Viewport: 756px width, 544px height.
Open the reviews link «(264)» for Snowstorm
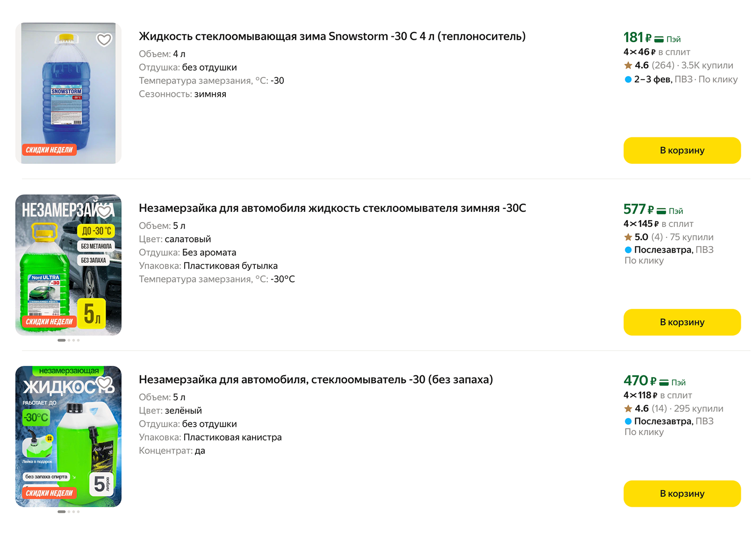[664, 65]
